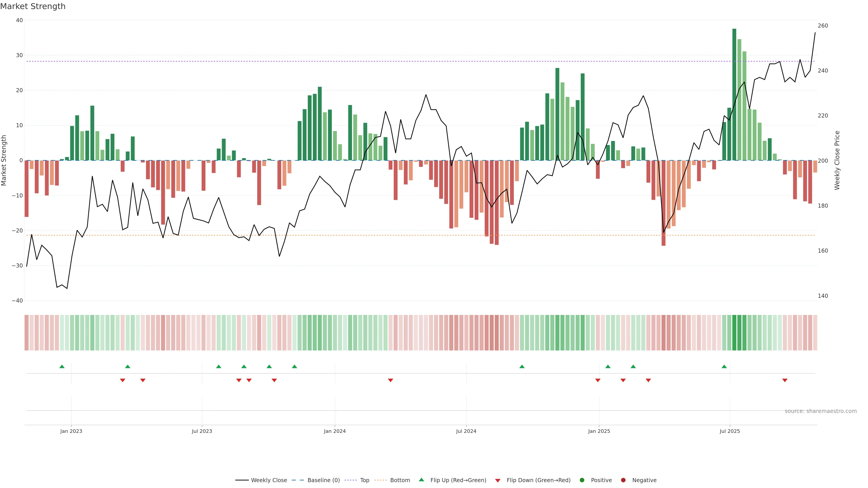Screen dimensions: 868x488
Task: Click the green flip-up marker after Jul 2024
Action: coord(522,366)
